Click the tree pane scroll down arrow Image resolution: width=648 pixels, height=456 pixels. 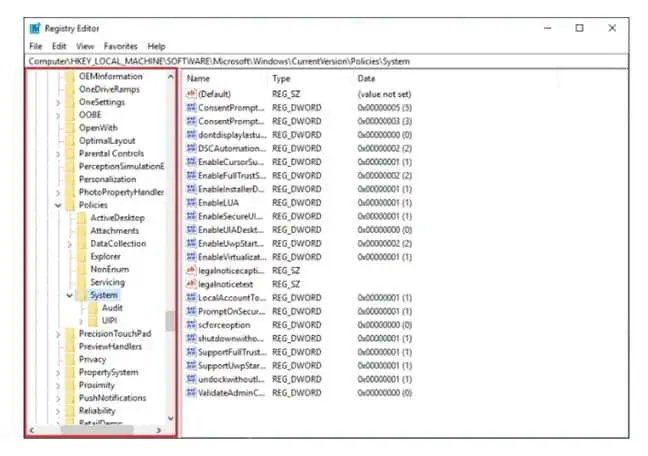pos(171,418)
